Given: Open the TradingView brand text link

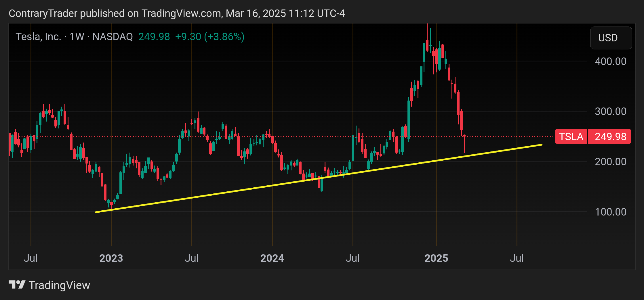Looking at the screenshot, I should (x=59, y=285).
